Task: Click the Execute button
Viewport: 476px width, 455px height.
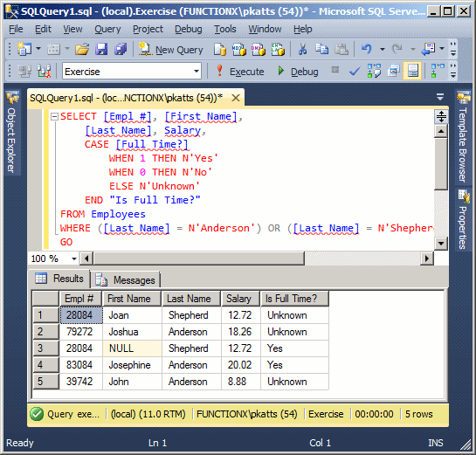Action: [x=240, y=72]
